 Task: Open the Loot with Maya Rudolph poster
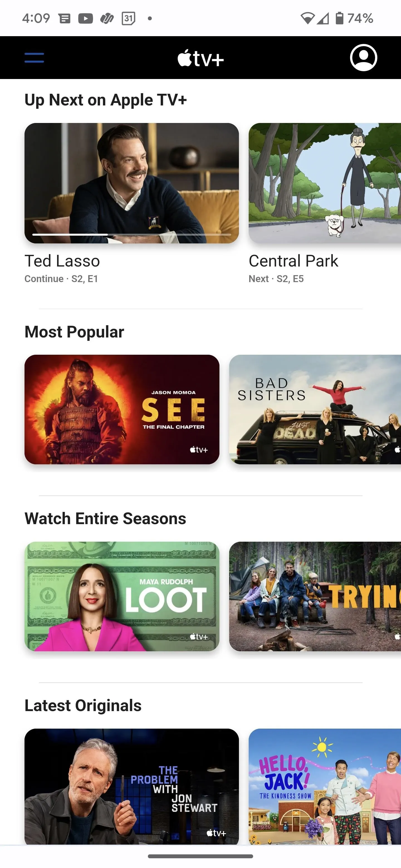(x=122, y=596)
